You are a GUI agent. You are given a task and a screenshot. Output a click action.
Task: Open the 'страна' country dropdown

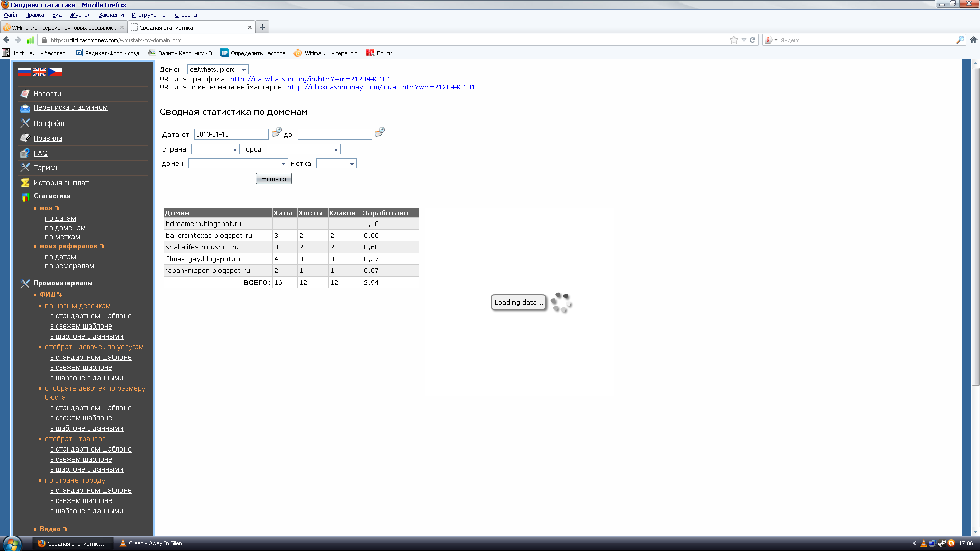click(x=215, y=149)
